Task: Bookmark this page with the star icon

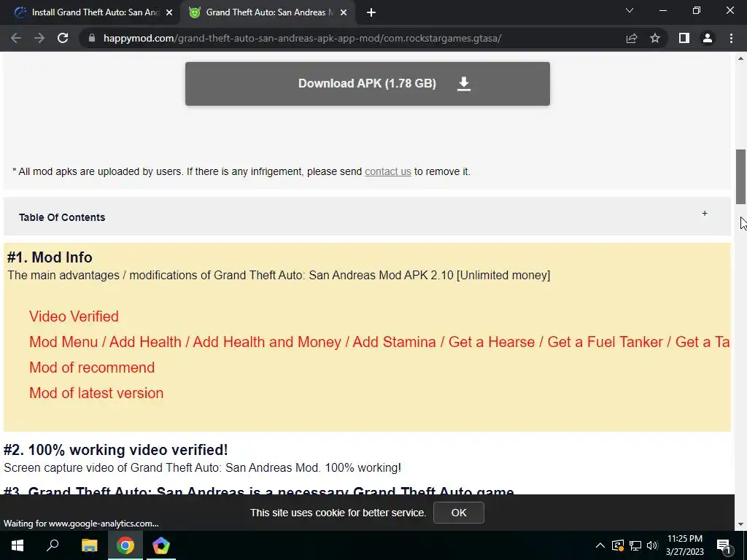Action: tap(655, 38)
